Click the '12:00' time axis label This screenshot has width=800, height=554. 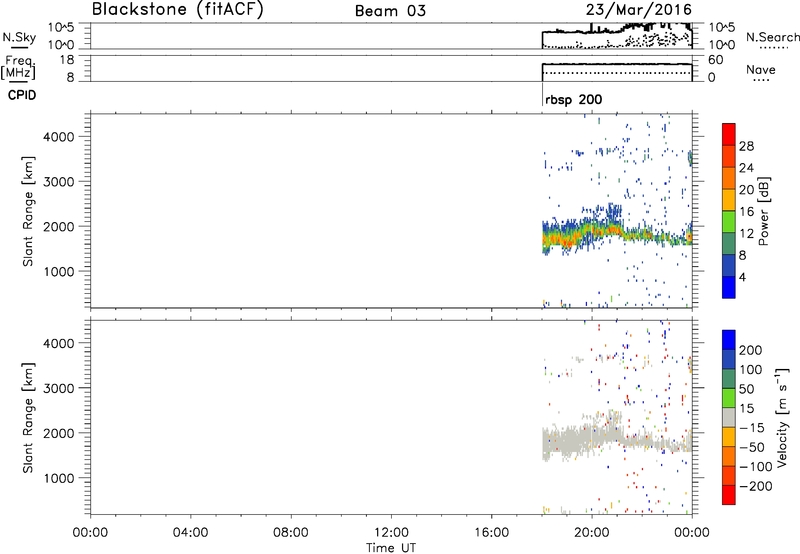(391, 533)
